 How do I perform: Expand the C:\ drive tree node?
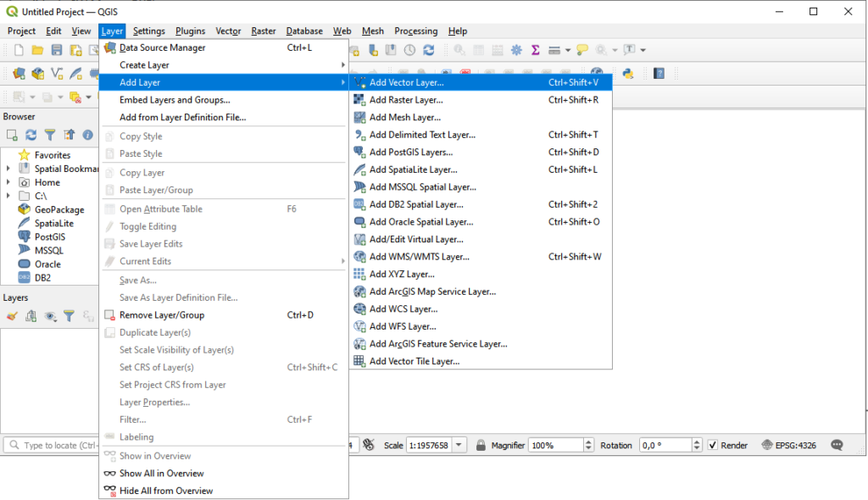8,196
